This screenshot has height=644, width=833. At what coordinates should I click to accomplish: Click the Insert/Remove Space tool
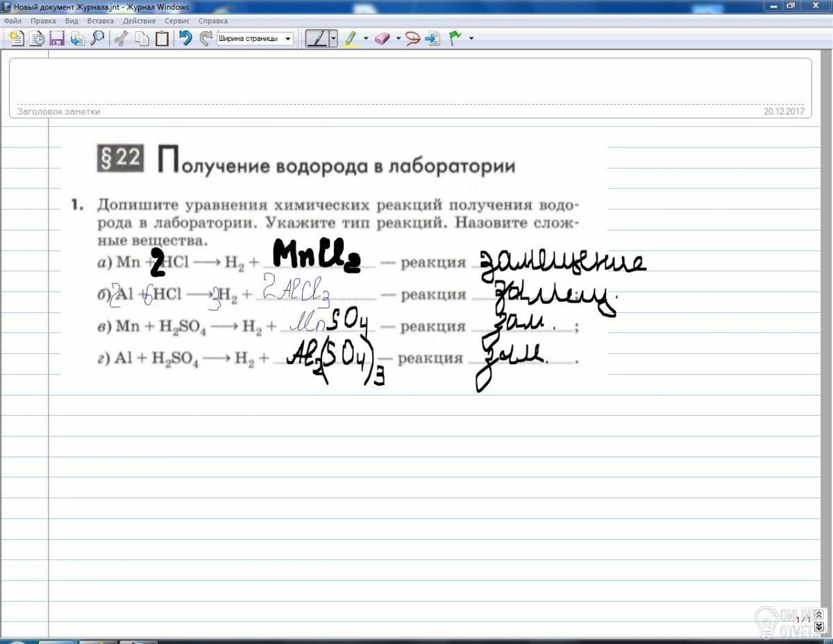coord(433,38)
